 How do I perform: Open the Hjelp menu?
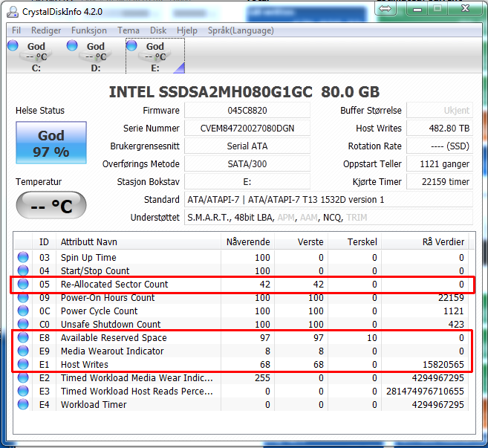coord(187,30)
